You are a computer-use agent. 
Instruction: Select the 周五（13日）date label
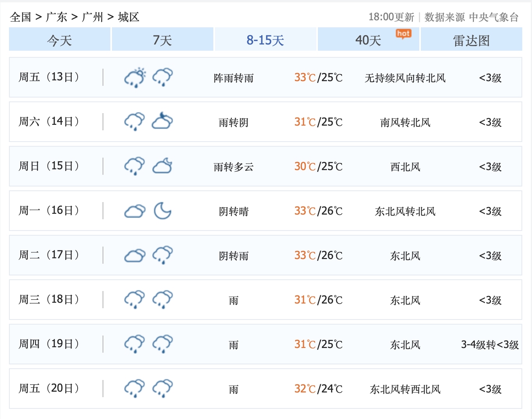point(49,77)
